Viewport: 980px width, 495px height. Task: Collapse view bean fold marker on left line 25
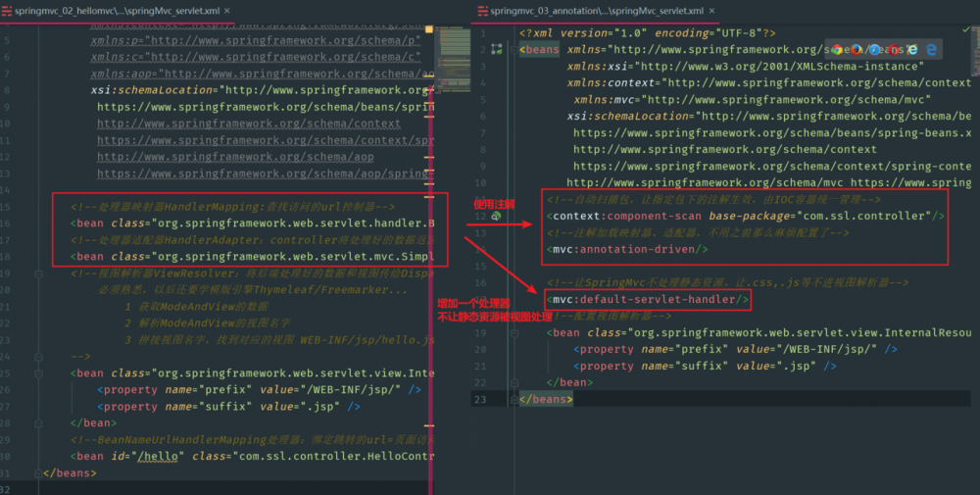point(38,373)
